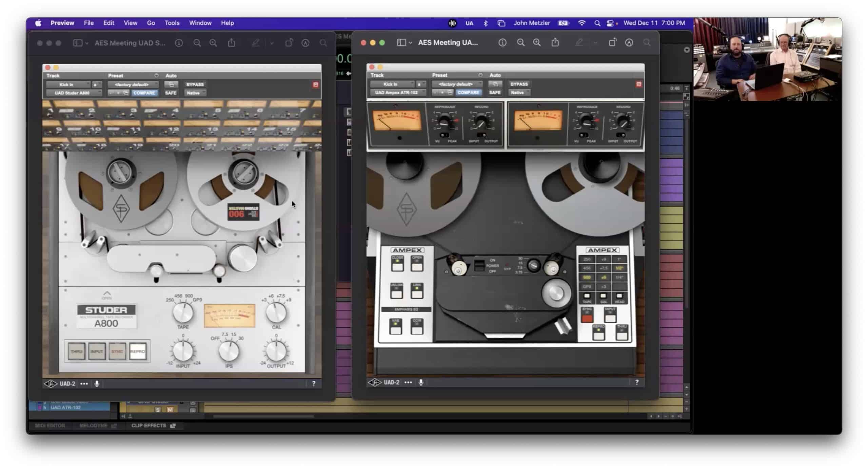Open Native format dropdown in Ampex header

click(x=519, y=93)
